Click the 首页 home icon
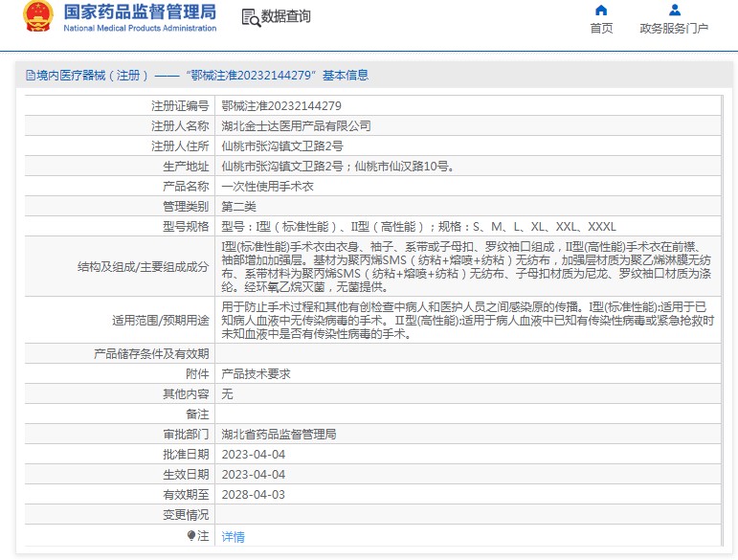Image resolution: width=738 pixels, height=560 pixels. pos(601,11)
